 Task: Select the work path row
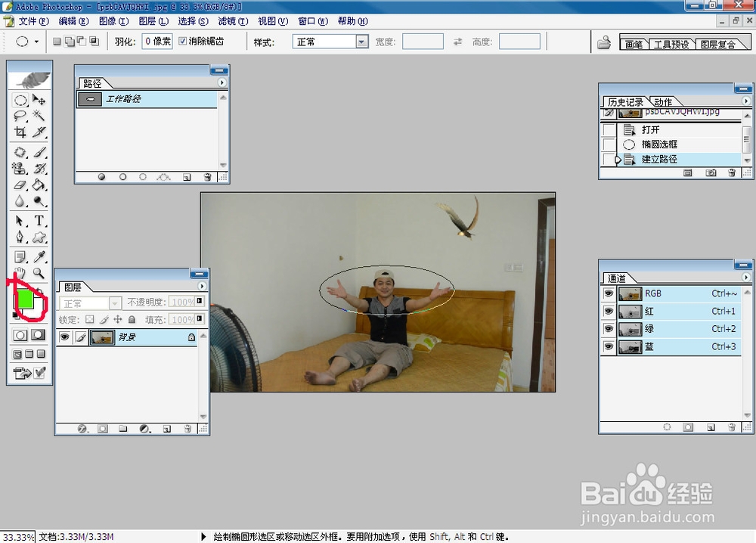pos(147,99)
